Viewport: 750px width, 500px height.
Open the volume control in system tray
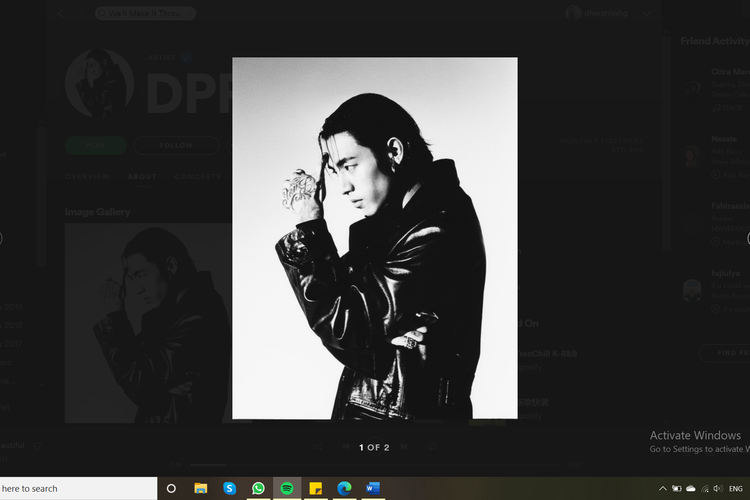tap(719, 488)
